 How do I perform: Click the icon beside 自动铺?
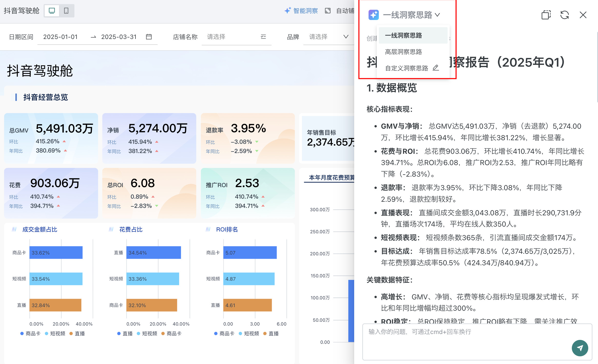328,11
